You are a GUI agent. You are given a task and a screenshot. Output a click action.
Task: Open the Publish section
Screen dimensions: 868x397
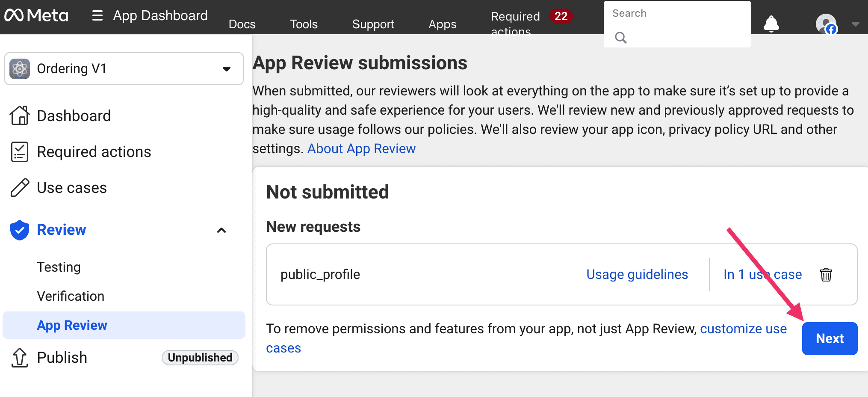coord(62,358)
